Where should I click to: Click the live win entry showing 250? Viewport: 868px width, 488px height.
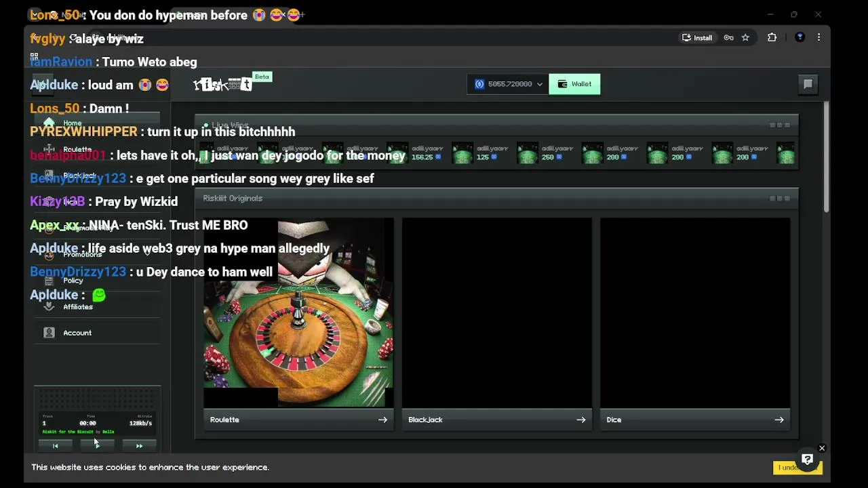(544, 153)
